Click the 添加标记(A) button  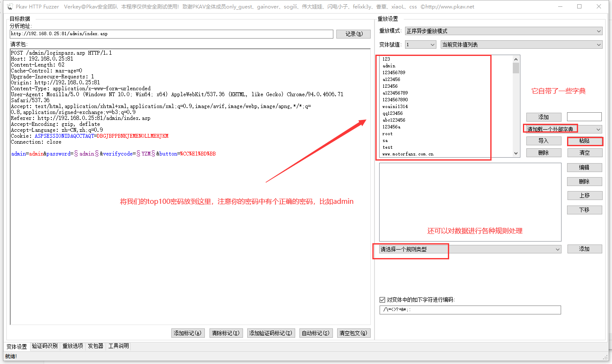(x=188, y=333)
